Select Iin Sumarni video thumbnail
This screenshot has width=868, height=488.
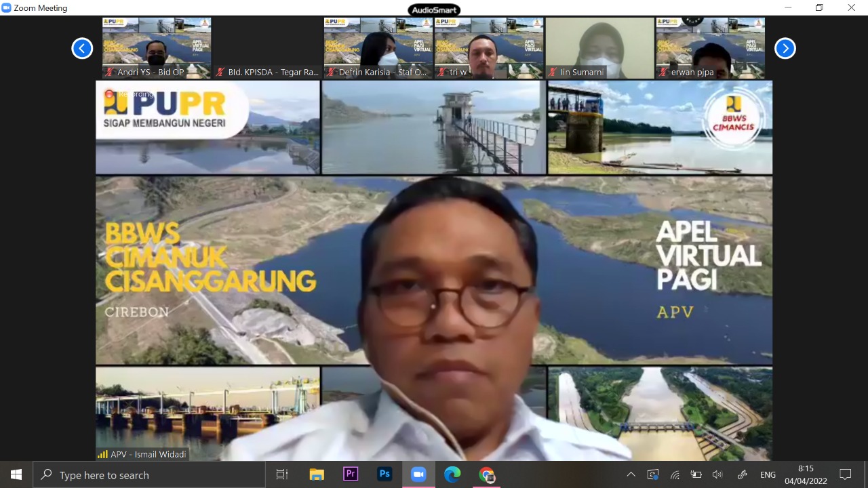coord(599,48)
